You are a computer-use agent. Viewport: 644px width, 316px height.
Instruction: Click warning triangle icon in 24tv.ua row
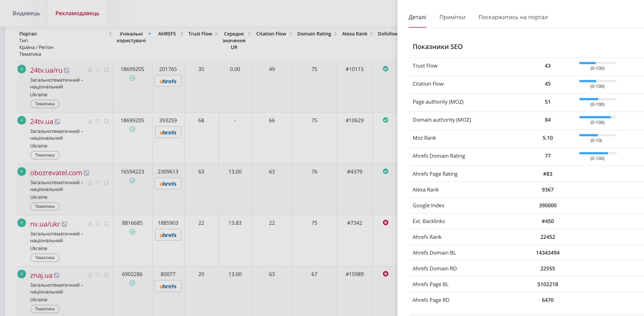tap(90, 121)
